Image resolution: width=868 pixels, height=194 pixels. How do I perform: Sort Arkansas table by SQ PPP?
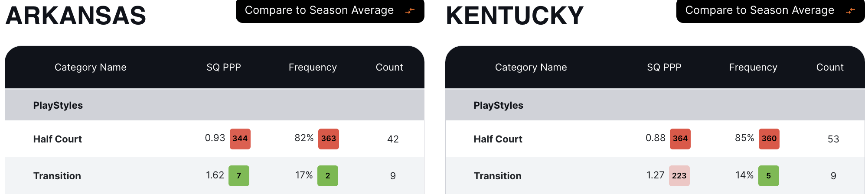tap(224, 67)
